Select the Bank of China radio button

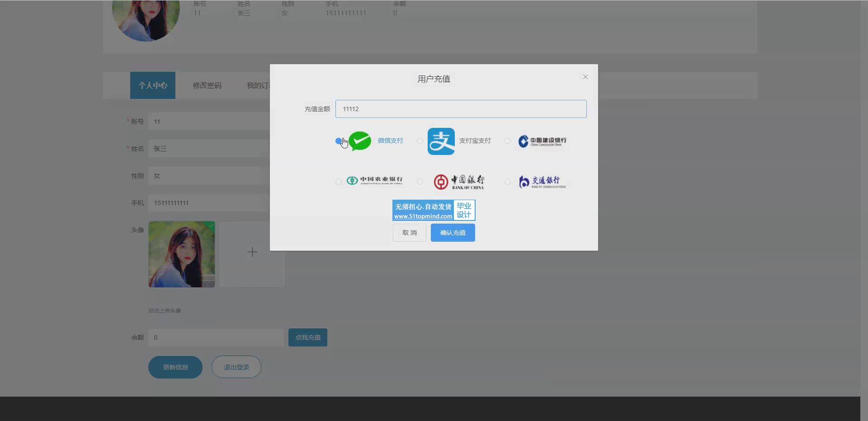420,182
